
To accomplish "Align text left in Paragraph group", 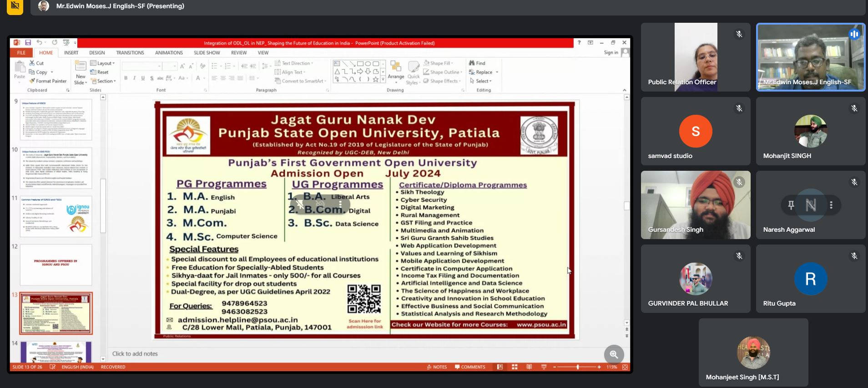I will tap(214, 78).
